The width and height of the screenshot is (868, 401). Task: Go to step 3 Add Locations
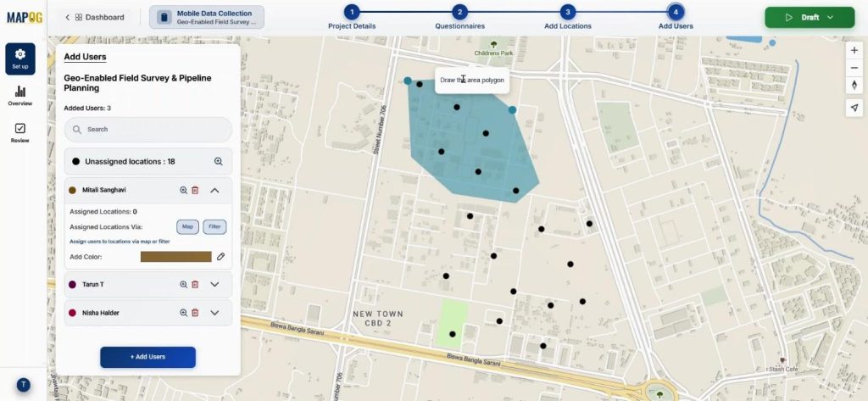[x=567, y=12]
